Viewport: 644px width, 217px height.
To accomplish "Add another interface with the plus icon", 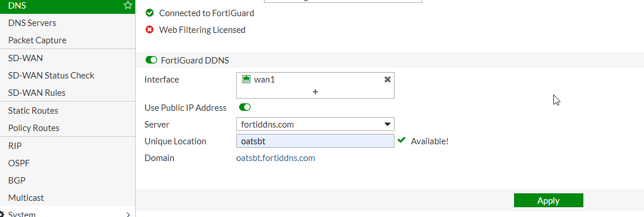I will [315, 92].
